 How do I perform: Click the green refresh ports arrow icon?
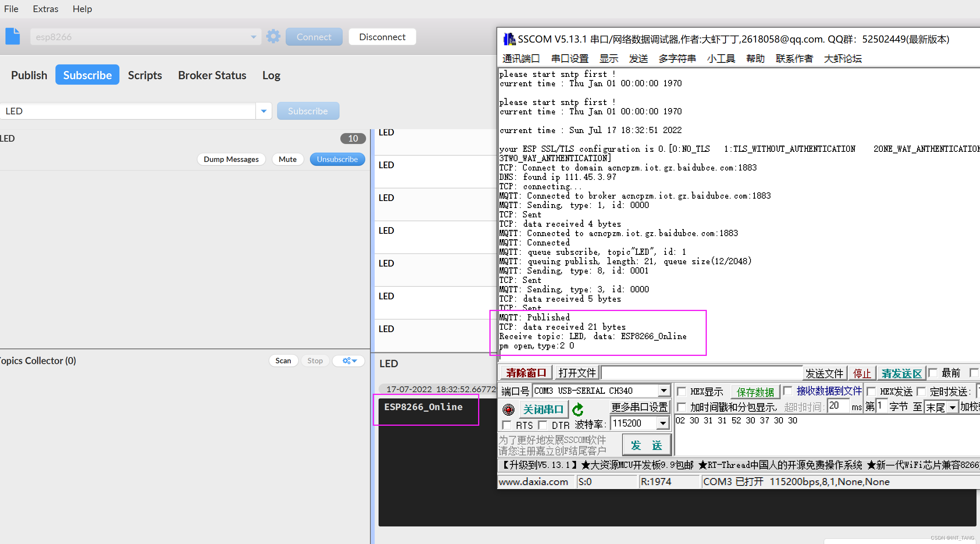578,409
